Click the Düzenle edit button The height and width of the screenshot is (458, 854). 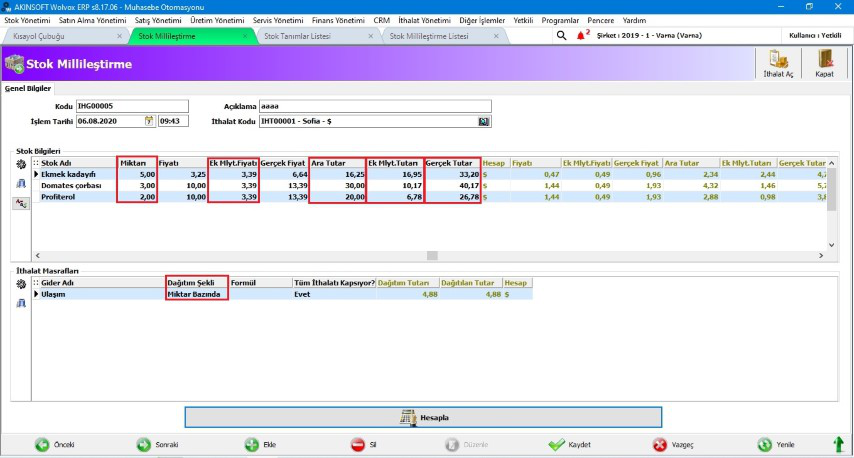click(467, 445)
